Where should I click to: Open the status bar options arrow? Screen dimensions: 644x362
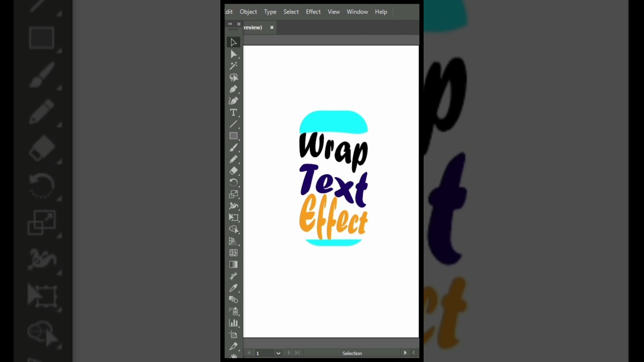(x=405, y=353)
